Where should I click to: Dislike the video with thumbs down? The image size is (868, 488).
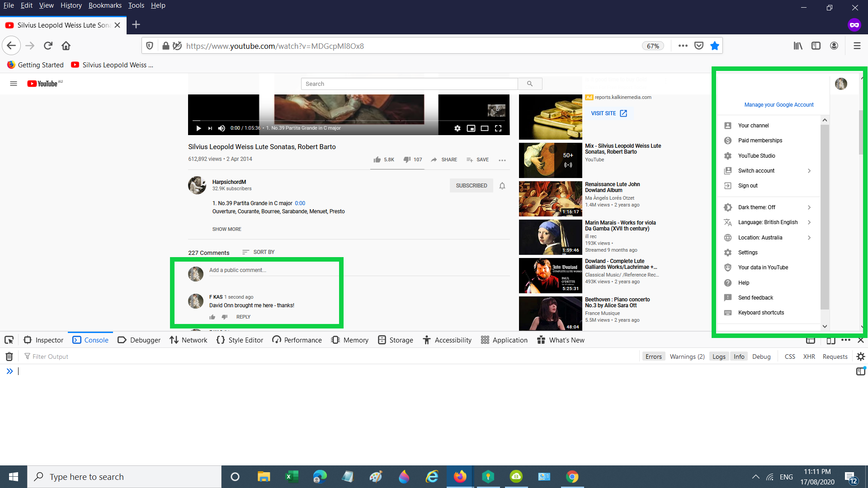pyautogui.click(x=407, y=160)
